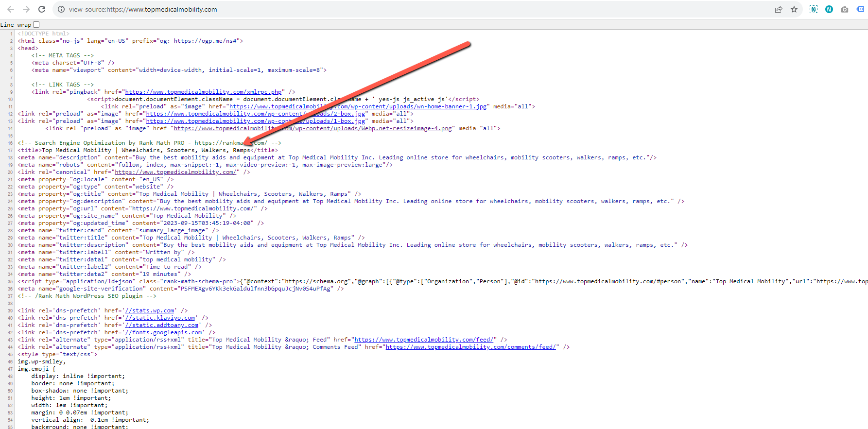Open the 1-box.jpg preload link
The height and width of the screenshot is (429, 868).
pyautogui.click(x=256, y=121)
